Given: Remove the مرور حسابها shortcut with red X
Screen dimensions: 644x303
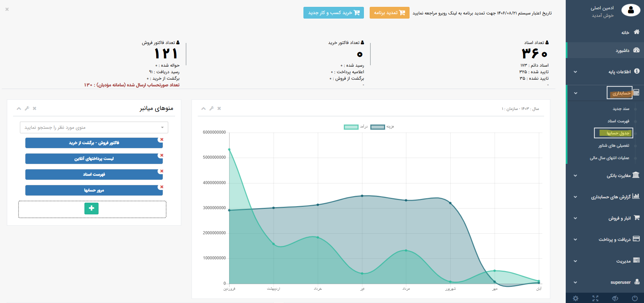Looking at the screenshot, I should (162, 187).
